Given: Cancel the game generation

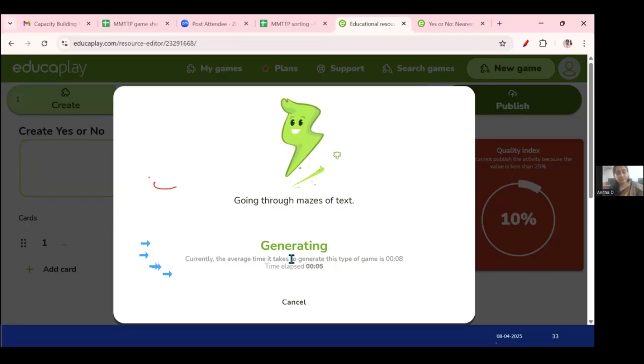Looking at the screenshot, I should click(x=294, y=302).
